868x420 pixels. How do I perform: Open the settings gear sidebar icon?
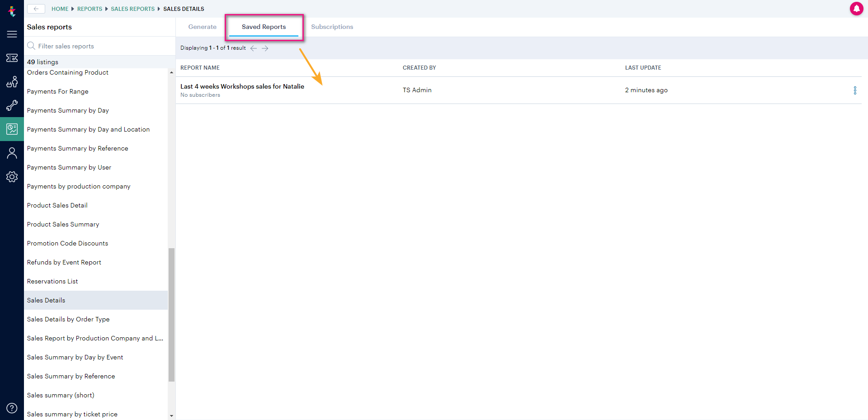click(x=12, y=177)
